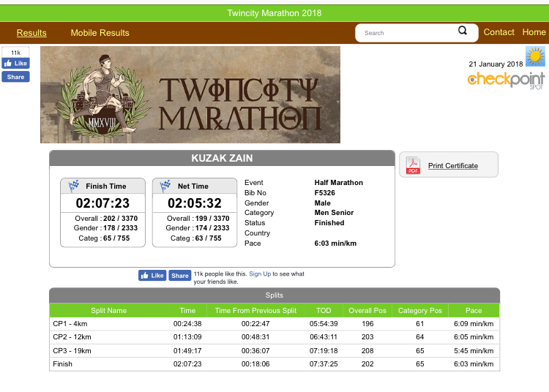Click the CP3 pace 5:45 min/km
This screenshot has height=392, width=549.
coord(474,351)
